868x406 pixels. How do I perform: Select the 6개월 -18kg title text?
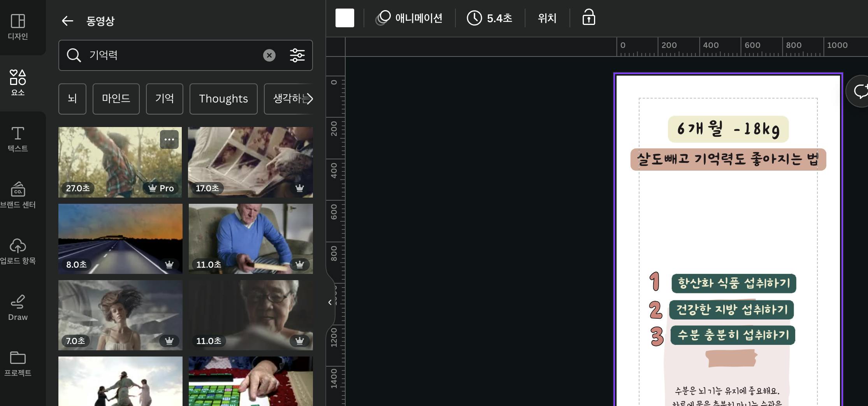click(728, 129)
